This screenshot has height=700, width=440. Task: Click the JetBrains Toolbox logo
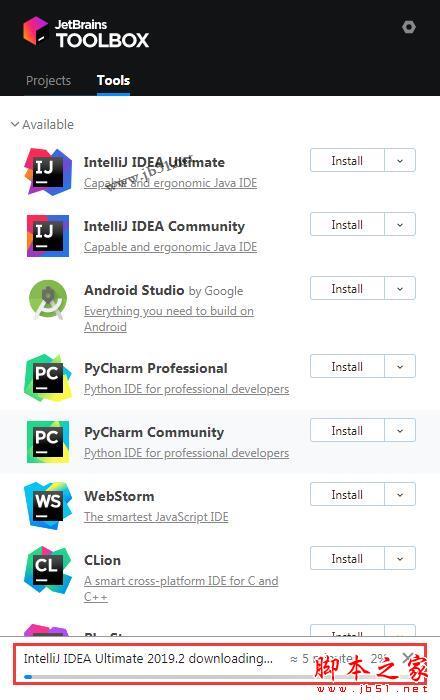click(86, 32)
